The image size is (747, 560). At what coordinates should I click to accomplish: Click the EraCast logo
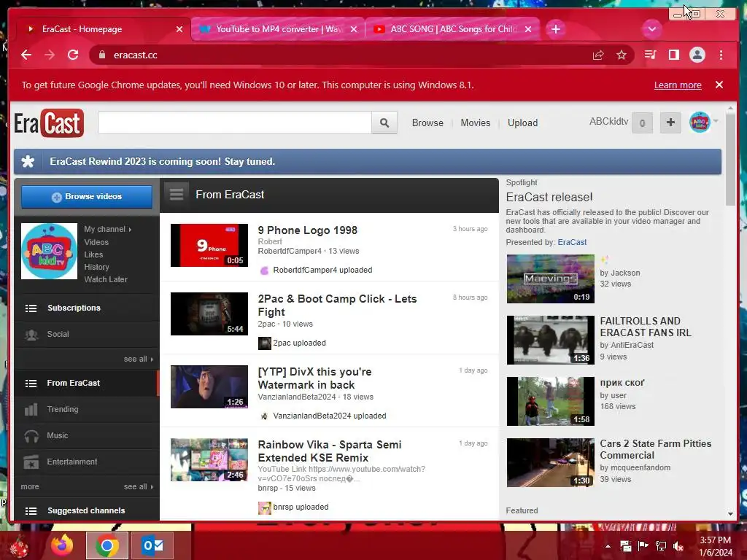click(x=49, y=122)
